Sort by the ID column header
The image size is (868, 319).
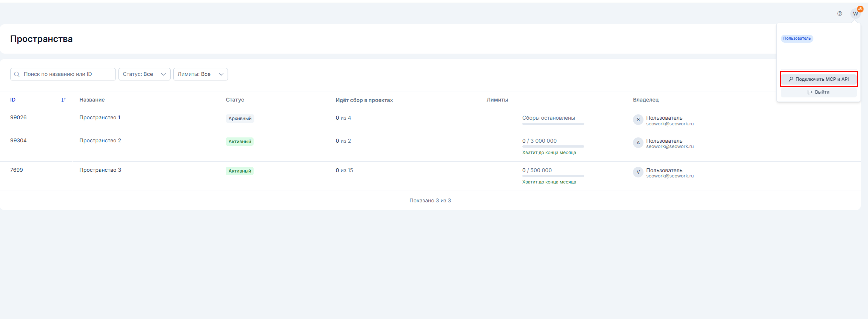[13, 100]
